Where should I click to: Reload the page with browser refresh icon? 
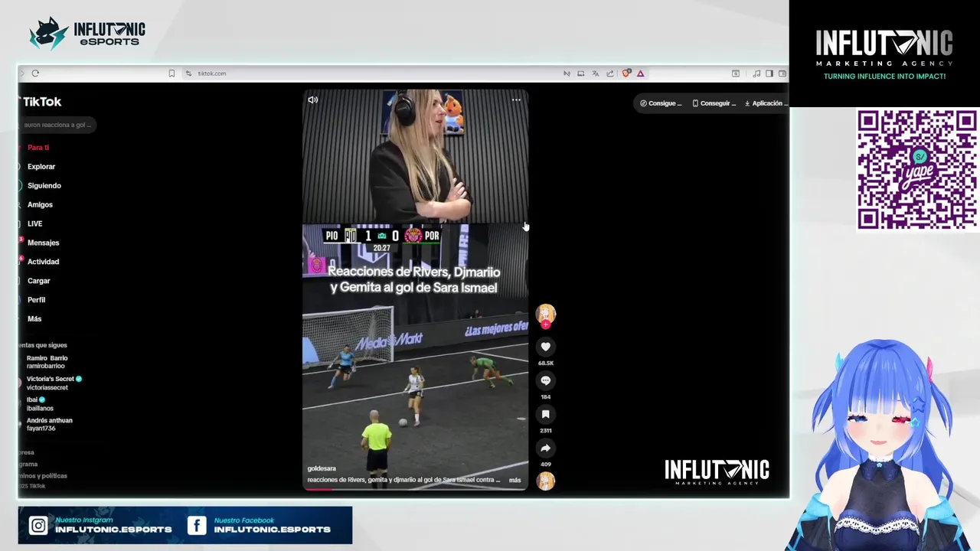[35, 73]
